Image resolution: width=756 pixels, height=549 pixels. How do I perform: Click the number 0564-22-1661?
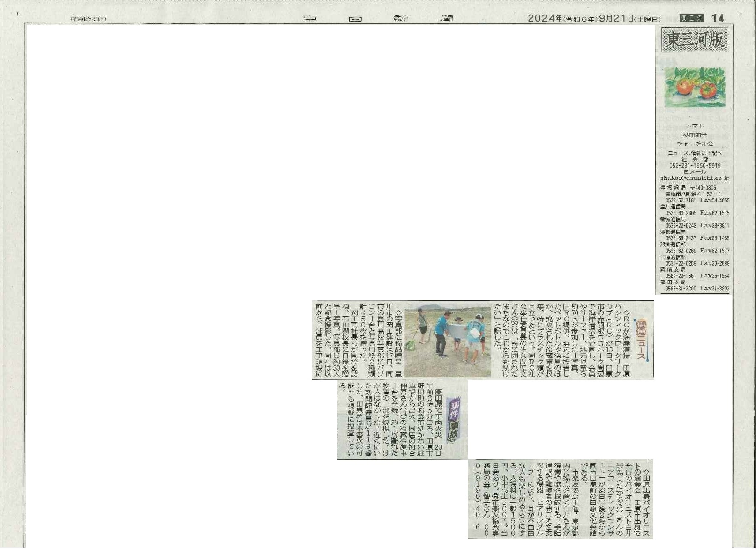coord(681,276)
